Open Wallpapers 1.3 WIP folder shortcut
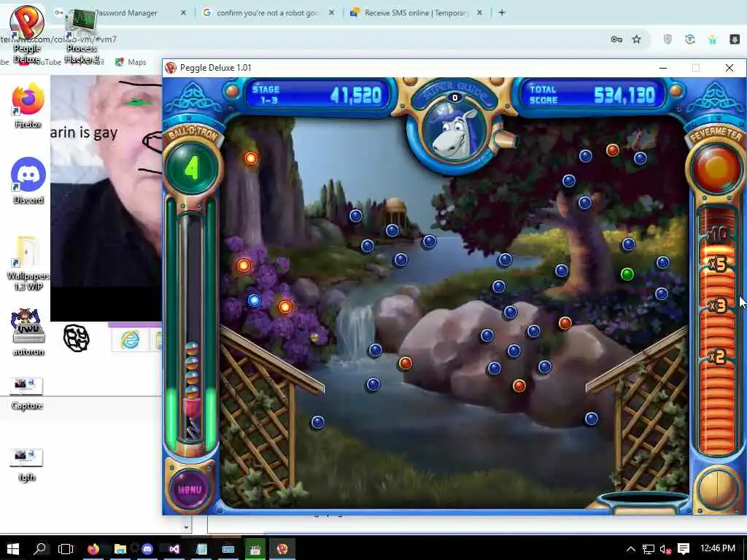 28,263
